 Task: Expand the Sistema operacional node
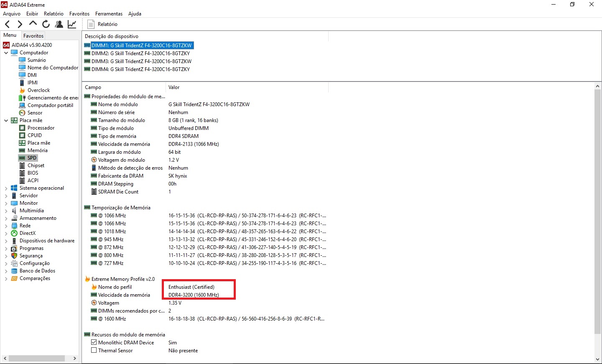(6, 188)
